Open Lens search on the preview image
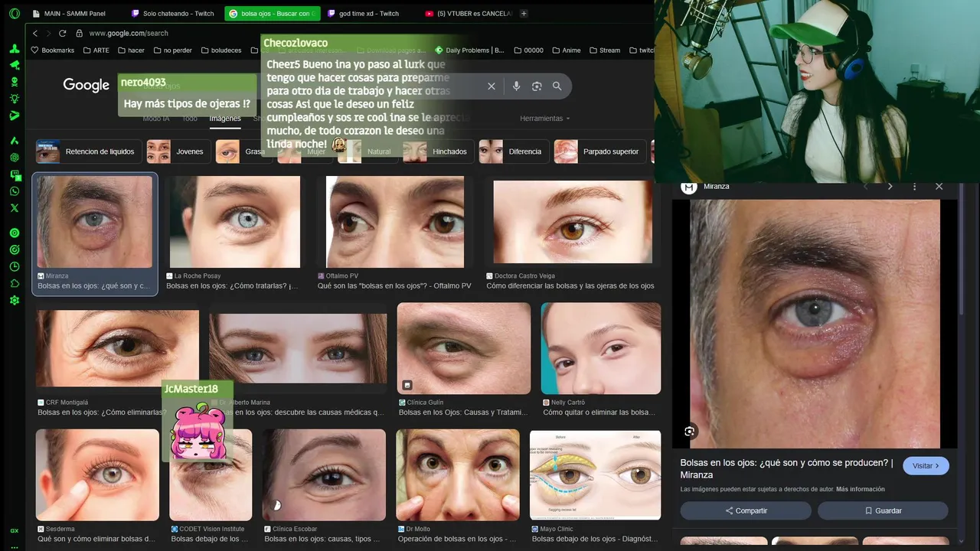980x551 pixels. tap(690, 432)
